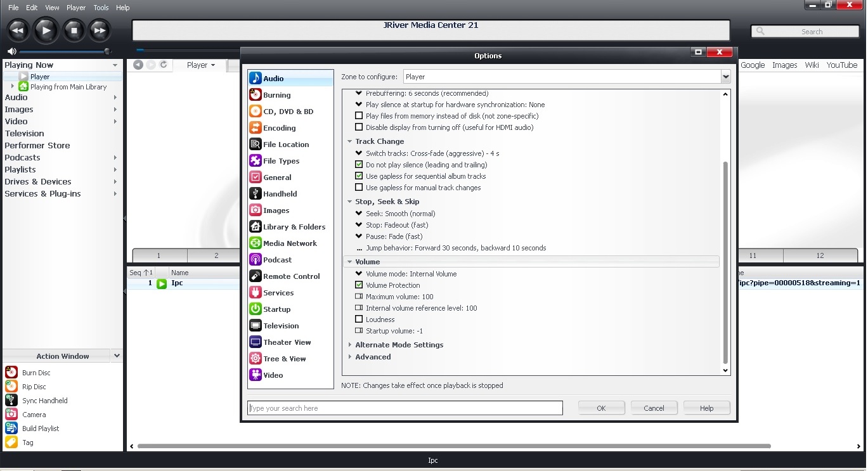Open Images options category
This screenshot has width=868, height=471.
point(290,210)
